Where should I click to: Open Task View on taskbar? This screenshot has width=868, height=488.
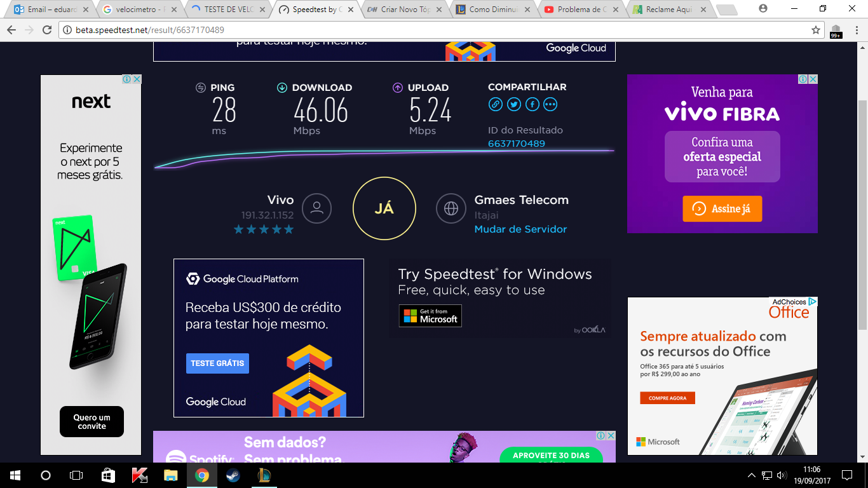(x=76, y=475)
